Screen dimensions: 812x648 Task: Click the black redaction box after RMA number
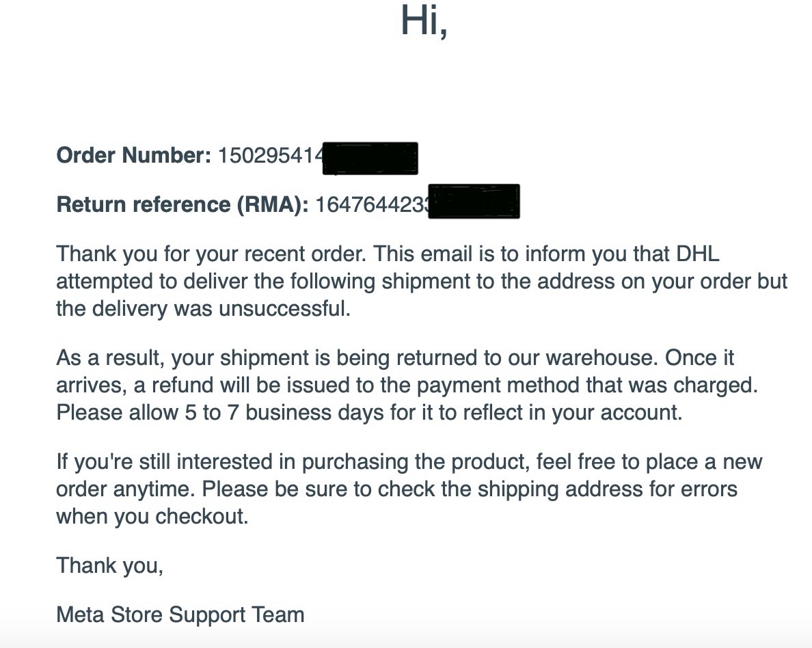[x=474, y=201]
